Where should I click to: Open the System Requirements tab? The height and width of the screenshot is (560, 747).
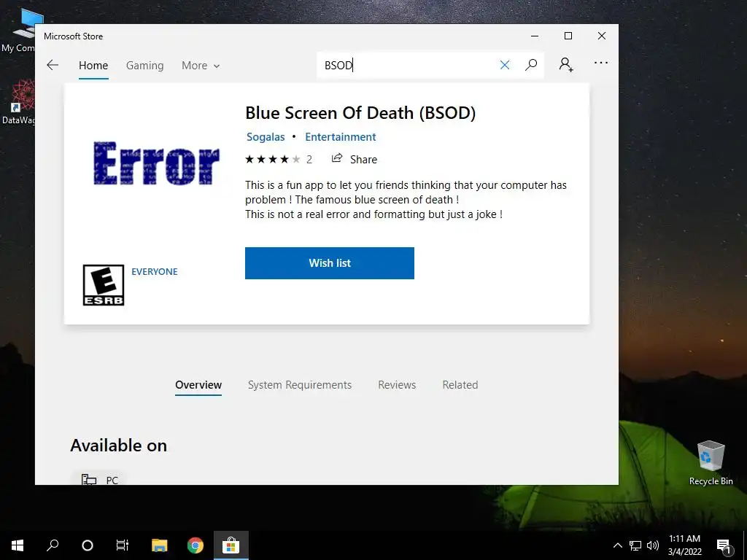coord(300,385)
